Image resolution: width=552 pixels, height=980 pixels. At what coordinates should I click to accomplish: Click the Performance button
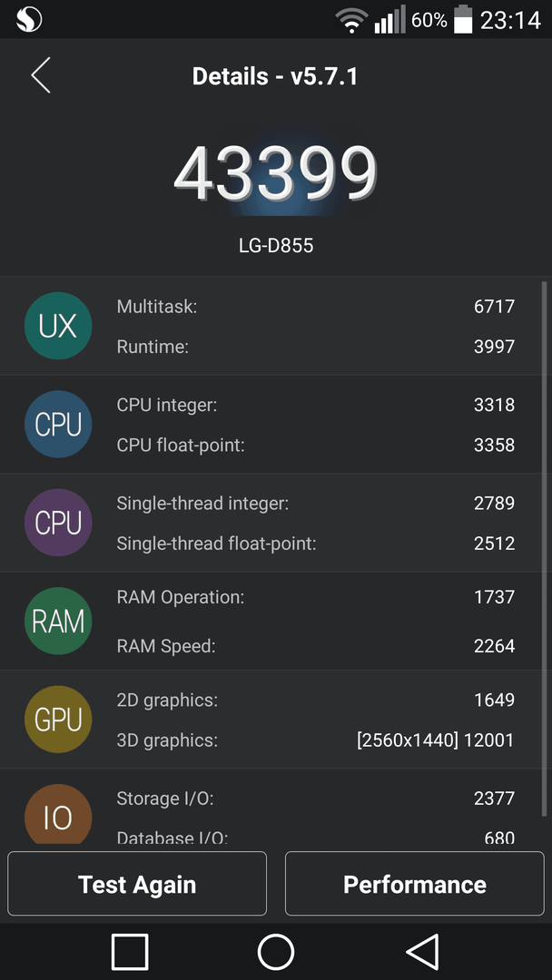415,884
